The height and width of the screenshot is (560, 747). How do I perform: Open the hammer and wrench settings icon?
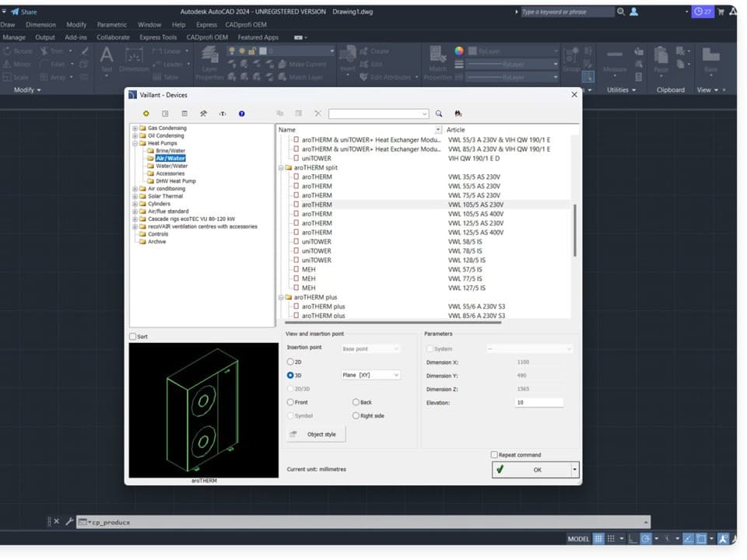(x=203, y=114)
